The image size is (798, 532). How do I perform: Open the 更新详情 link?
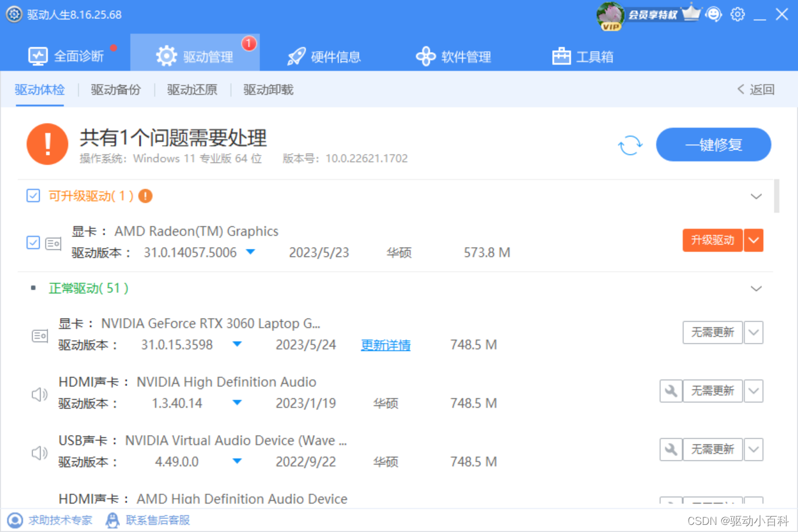[x=386, y=345]
